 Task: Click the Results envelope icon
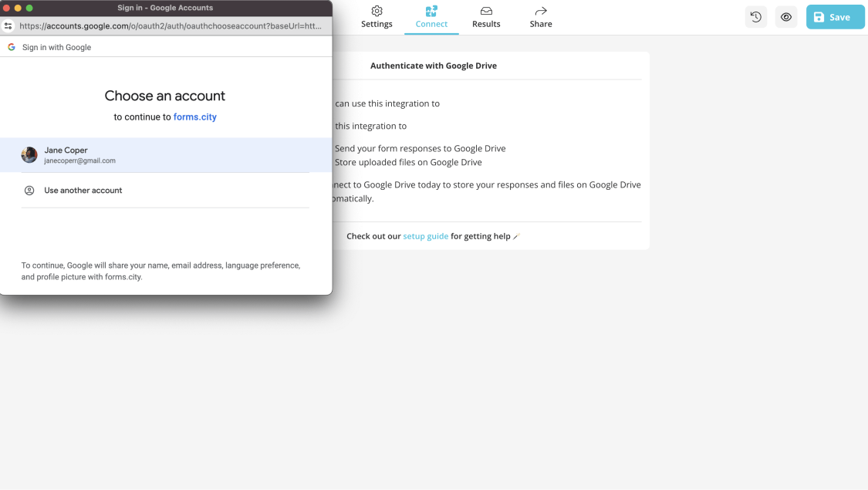point(486,12)
